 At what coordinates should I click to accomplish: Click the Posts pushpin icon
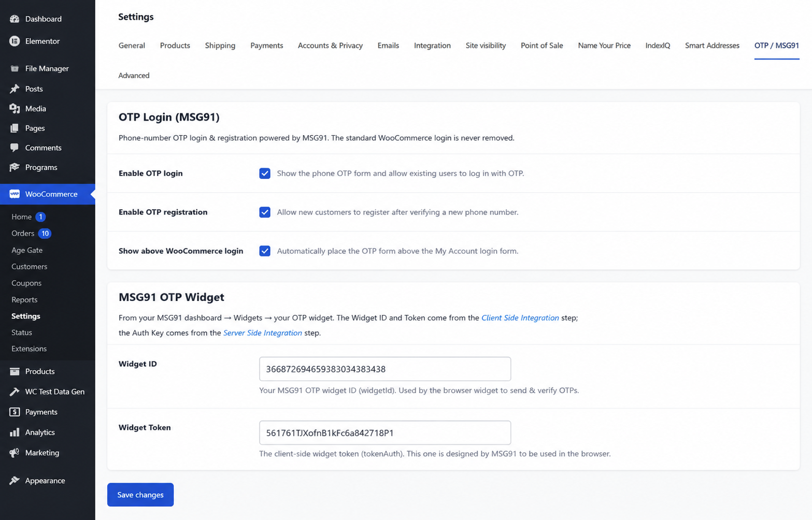coord(15,89)
